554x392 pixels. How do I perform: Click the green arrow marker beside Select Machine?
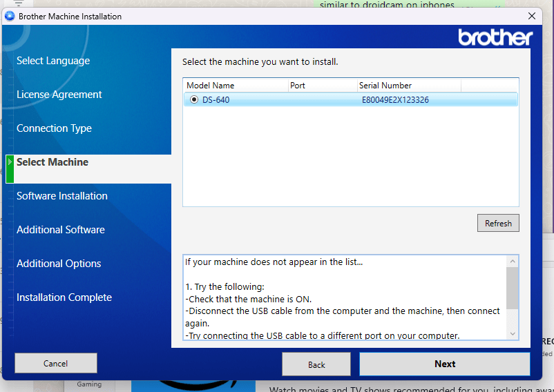point(10,168)
